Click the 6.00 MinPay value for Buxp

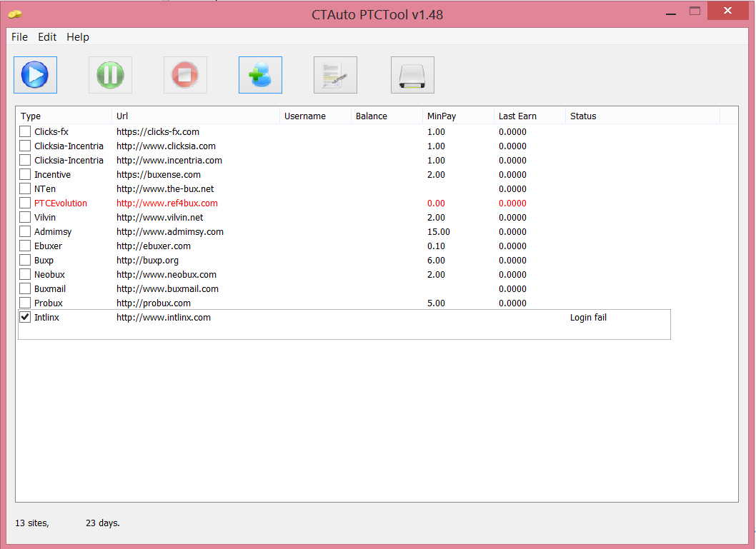point(436,261)
